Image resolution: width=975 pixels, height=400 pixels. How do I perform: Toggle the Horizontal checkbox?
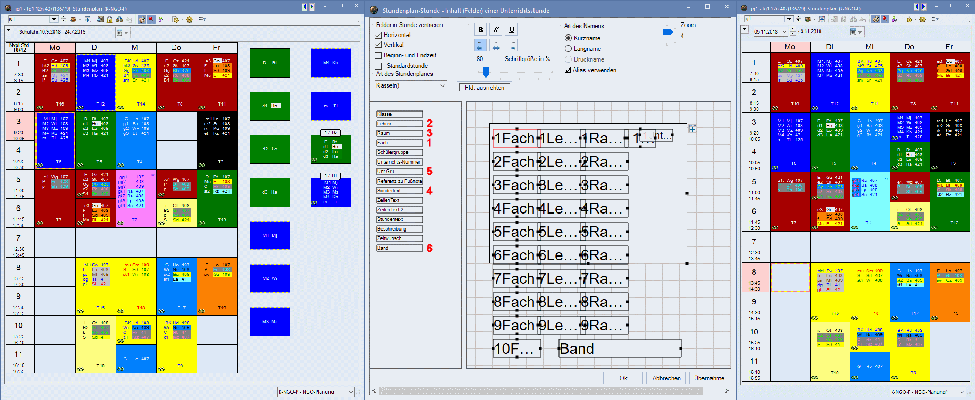click(x=377, y=34)
